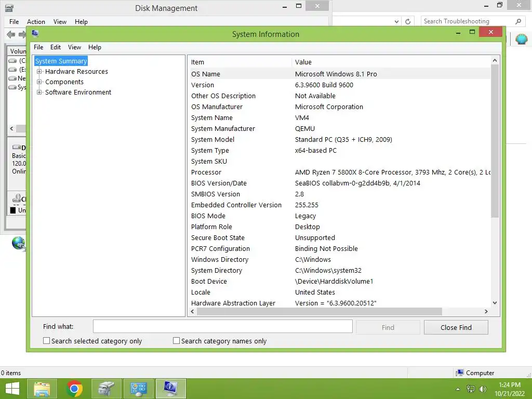Click in the Find what input field
Screen dimensions: 532x399
(222, 326)
